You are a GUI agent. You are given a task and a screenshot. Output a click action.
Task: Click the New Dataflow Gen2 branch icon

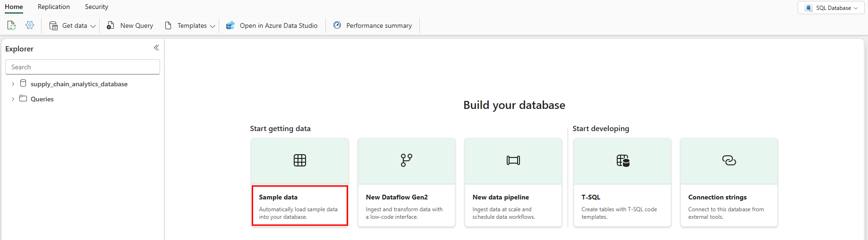coord(406,160)
